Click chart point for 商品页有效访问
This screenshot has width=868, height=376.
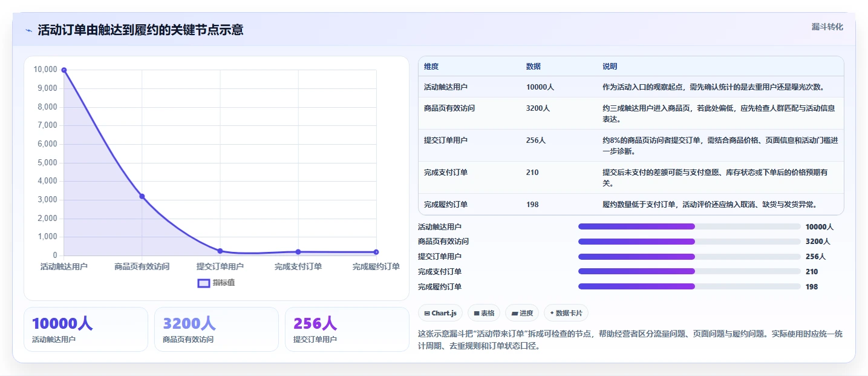coord(142,196)
